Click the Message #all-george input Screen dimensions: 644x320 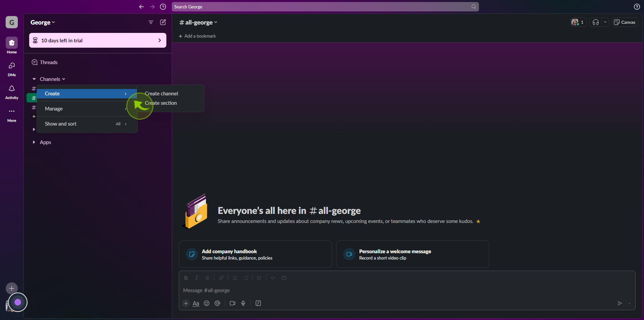click(x=407, y=290)
